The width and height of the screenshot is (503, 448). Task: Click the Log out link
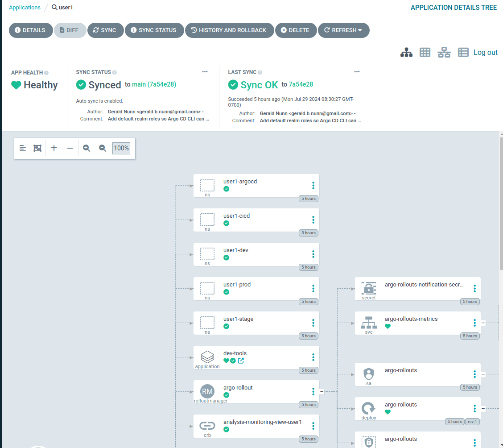point(485,52)
